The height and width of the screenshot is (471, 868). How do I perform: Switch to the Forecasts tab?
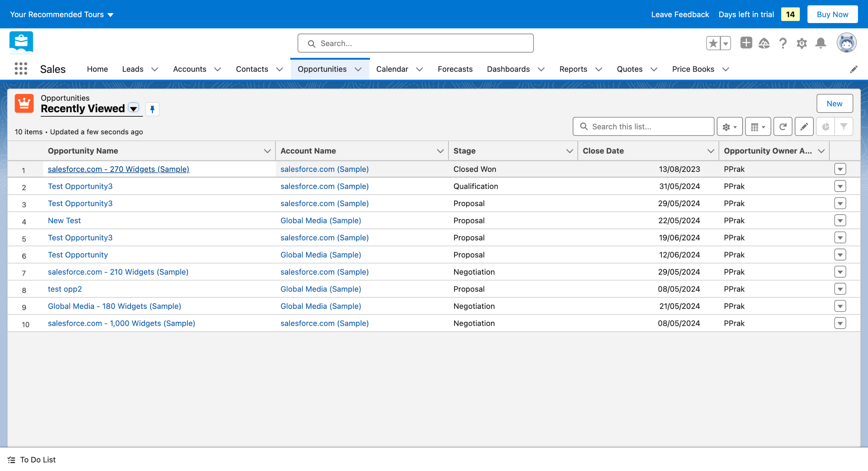tap(455, 69)
